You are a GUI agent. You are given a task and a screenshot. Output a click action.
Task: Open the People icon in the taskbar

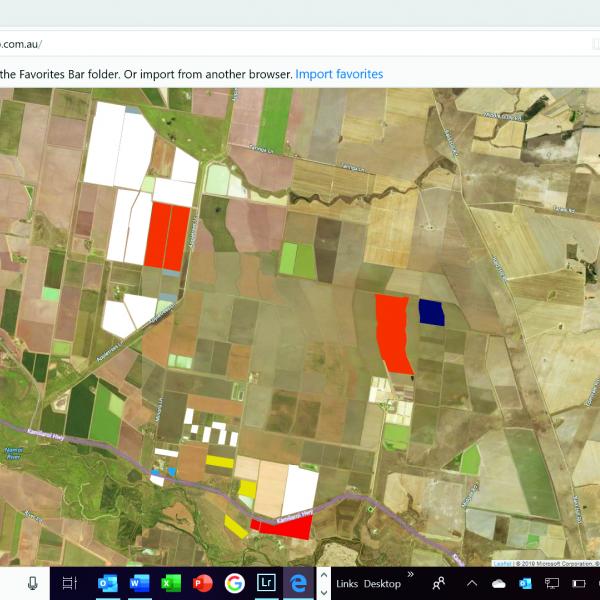438,583
